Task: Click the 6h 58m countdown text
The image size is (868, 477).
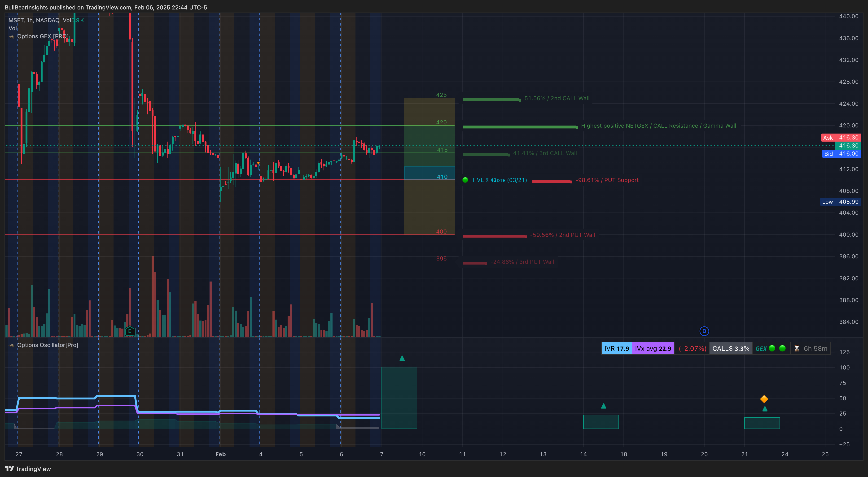Action: tap(815, 348)
